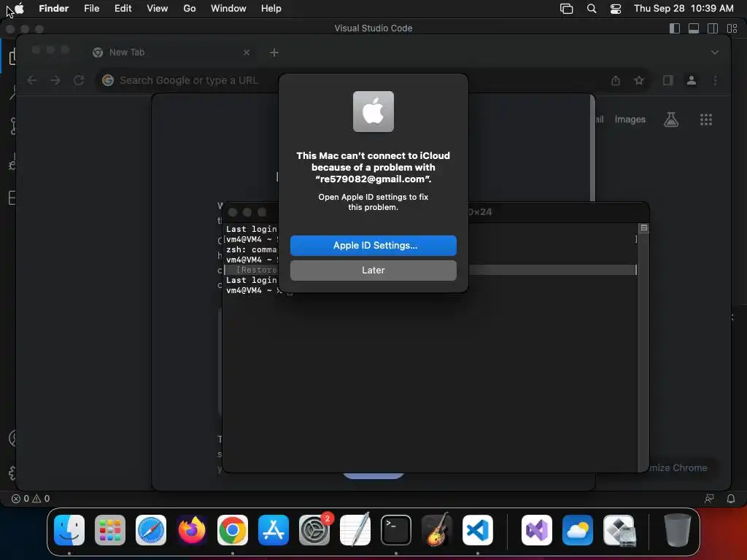Open the Apple menu
The width and height of the screenshot is (747, 560).
(x=19, y=8)
